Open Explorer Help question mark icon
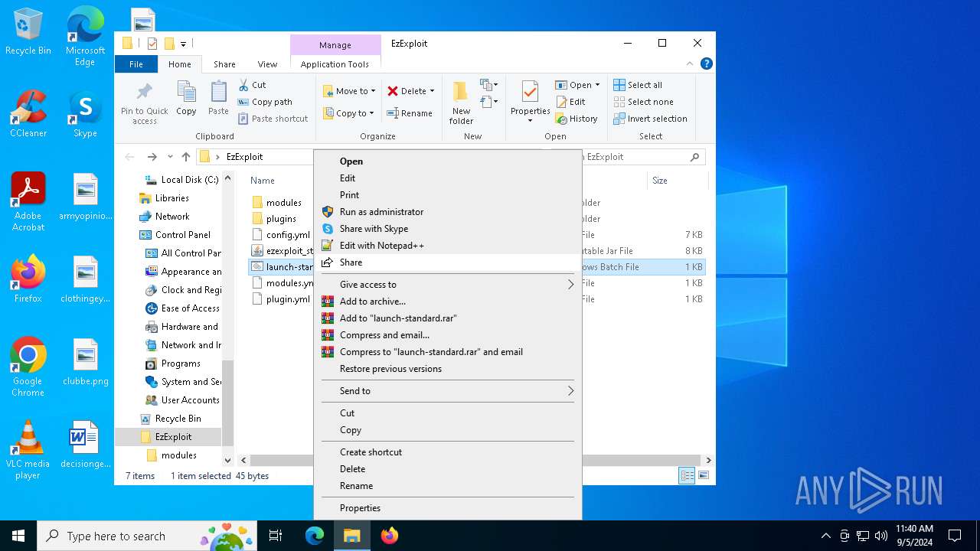The image size is (980, 551). coord(707,64)
